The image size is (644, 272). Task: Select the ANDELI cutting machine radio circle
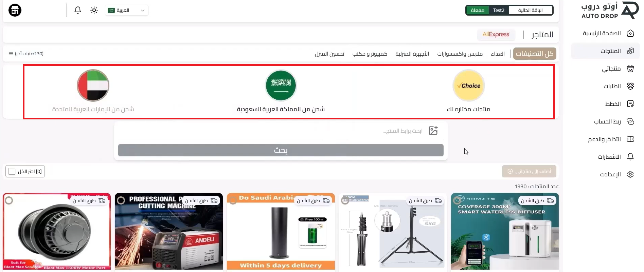121,200
